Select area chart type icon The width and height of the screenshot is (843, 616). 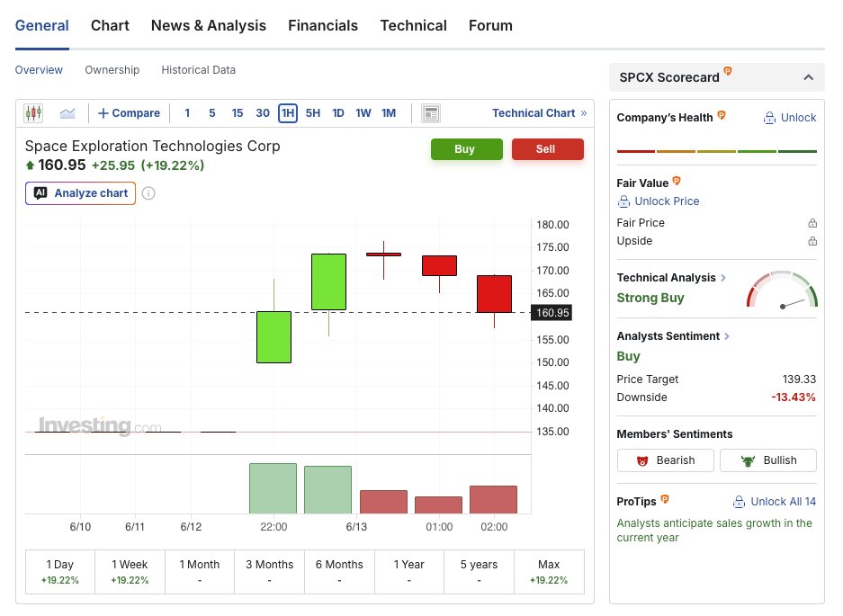click(x=67, y=113)
